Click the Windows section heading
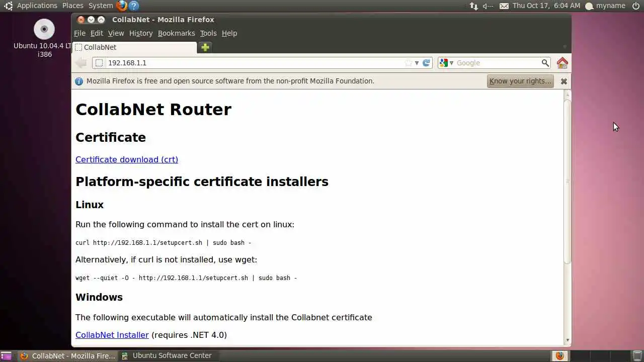This screenshot has height=362, width=644. point(99,297)
